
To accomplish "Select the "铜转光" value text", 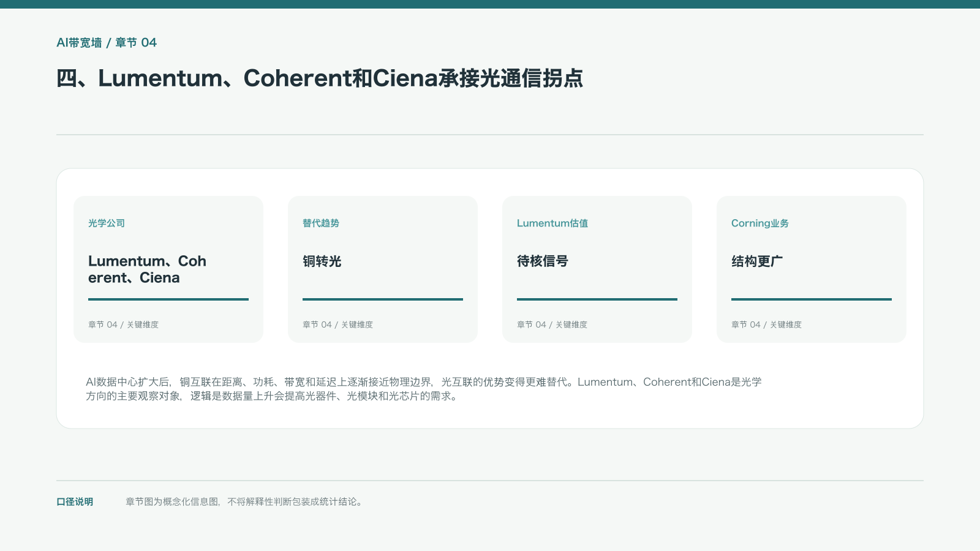I will tap(322, 261).
